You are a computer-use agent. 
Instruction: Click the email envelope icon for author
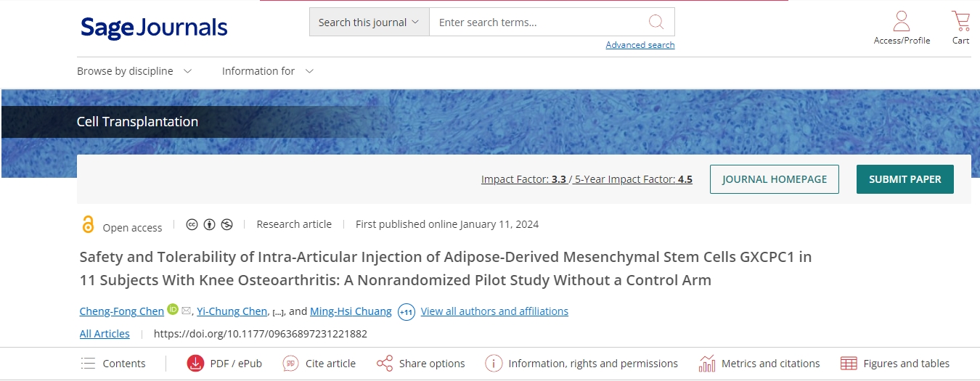[186, 311]
